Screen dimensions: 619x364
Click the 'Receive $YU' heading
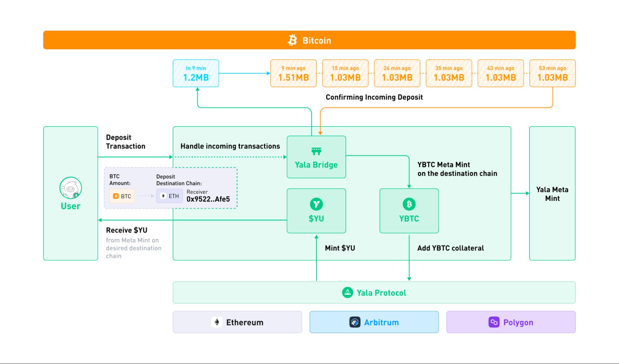(127, 230)
